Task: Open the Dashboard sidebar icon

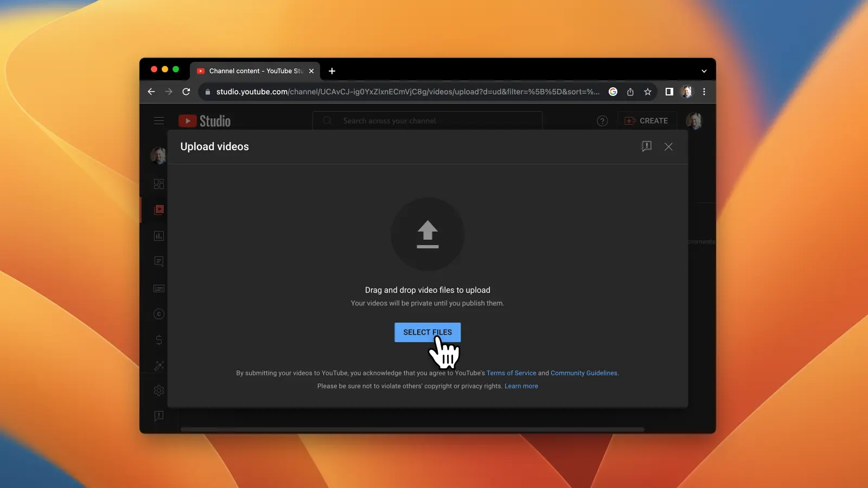Action: tap(159, 184)
